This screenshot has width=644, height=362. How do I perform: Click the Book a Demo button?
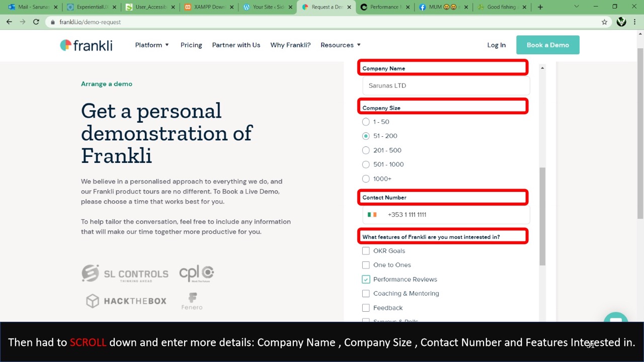[x=548, y=45]
